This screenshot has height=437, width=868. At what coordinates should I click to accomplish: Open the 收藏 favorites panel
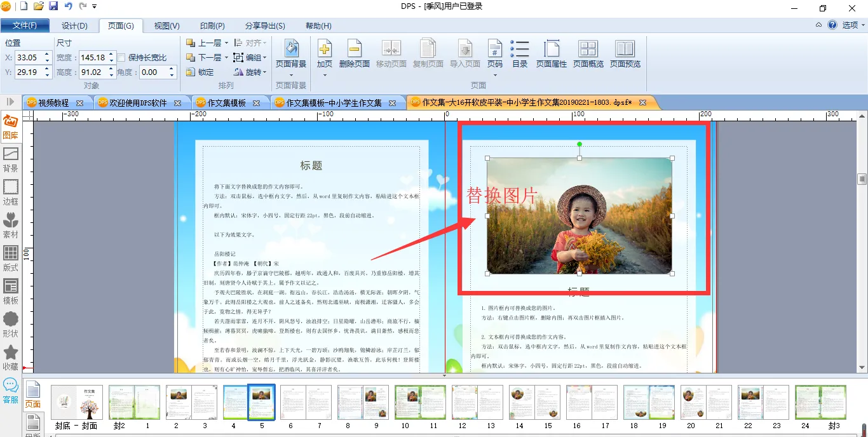[x=10, y=358]
